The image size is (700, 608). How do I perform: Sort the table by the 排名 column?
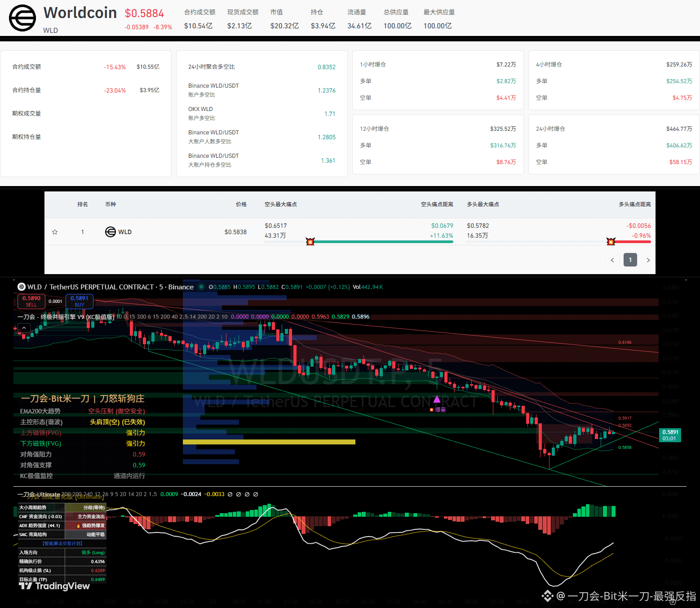83,204
